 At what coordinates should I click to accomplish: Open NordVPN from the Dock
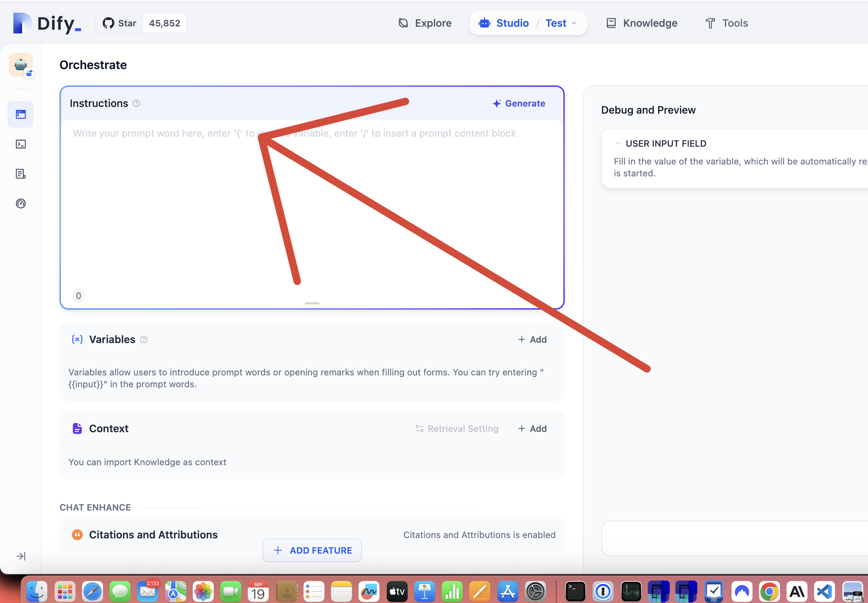[742, 591]
